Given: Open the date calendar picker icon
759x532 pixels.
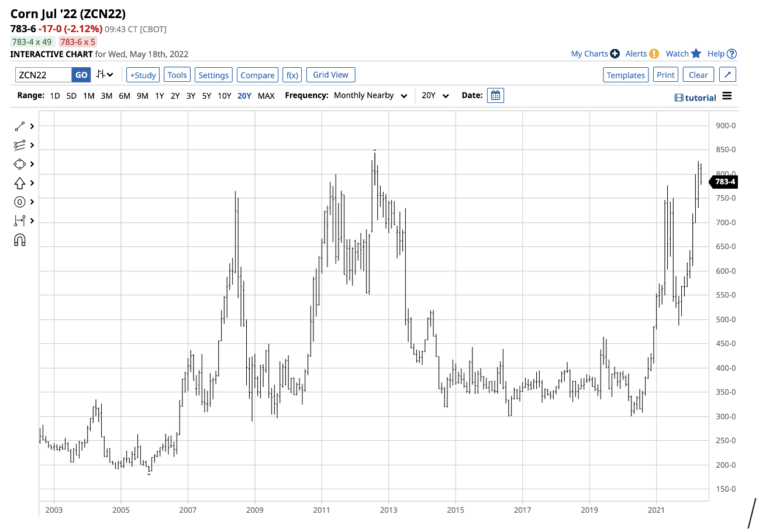Looking at the screenshot, I should 495,95.
